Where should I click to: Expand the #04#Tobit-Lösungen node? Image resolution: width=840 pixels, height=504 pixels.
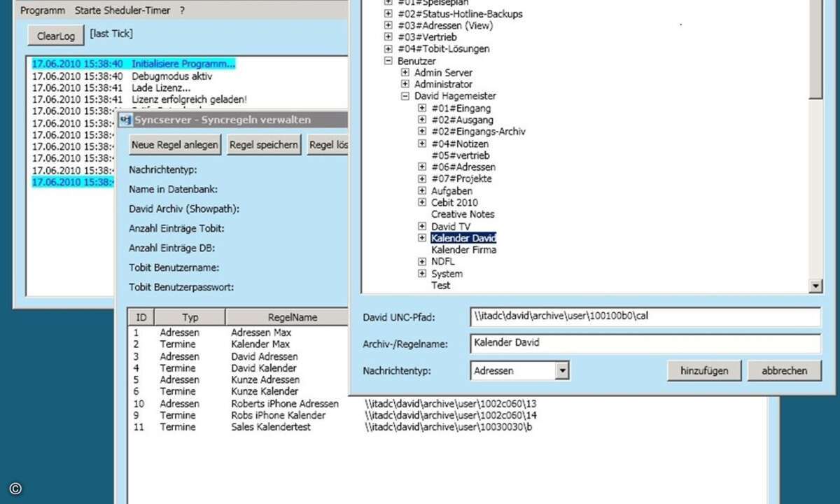tap(388, 49)
